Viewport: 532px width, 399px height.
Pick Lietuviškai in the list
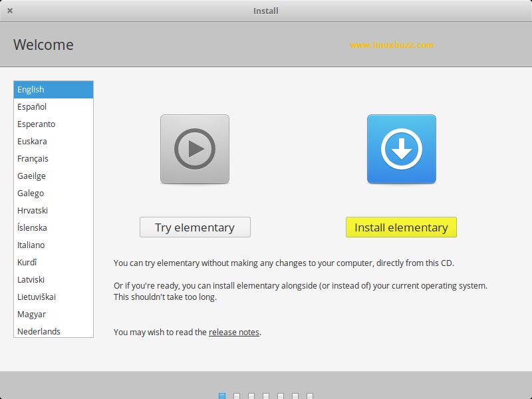[x=54, y=297]
